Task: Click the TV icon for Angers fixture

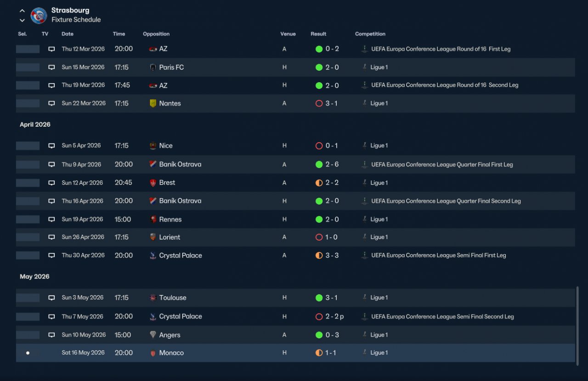Action: (x=51, y=335)
